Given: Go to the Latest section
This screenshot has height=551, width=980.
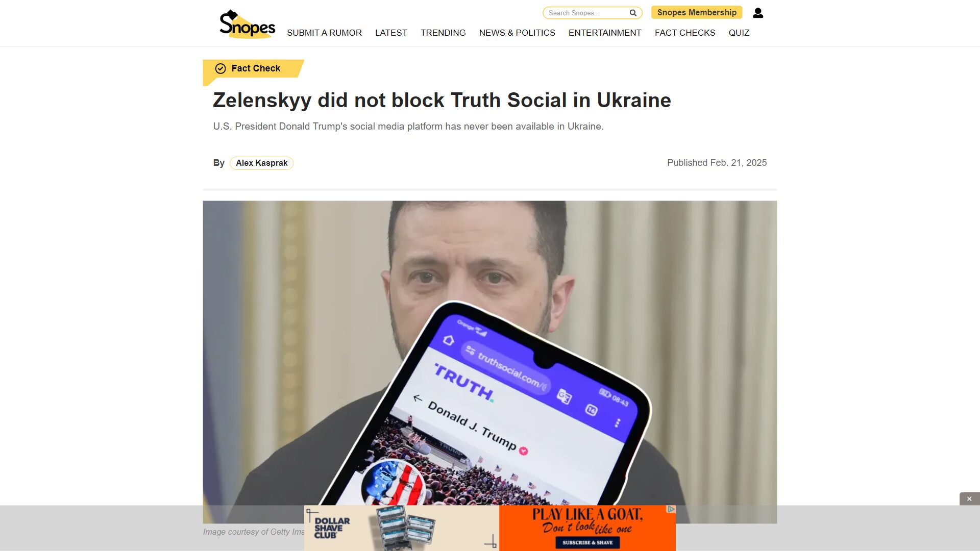Looking at the screenshot, I should [x=391, y=33].
